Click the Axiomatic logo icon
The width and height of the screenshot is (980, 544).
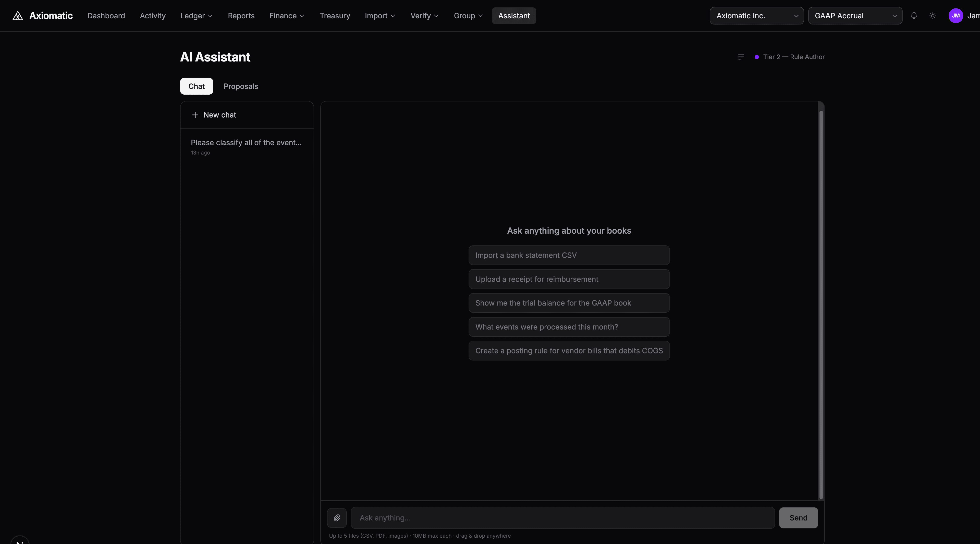18,15
